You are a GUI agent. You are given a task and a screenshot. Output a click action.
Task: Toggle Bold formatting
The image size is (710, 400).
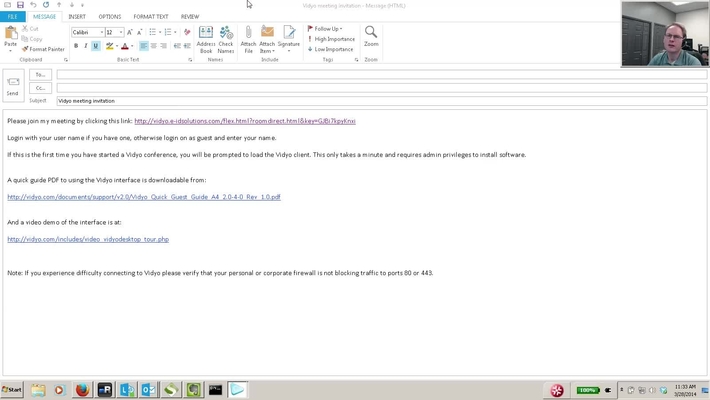[76, 46]
